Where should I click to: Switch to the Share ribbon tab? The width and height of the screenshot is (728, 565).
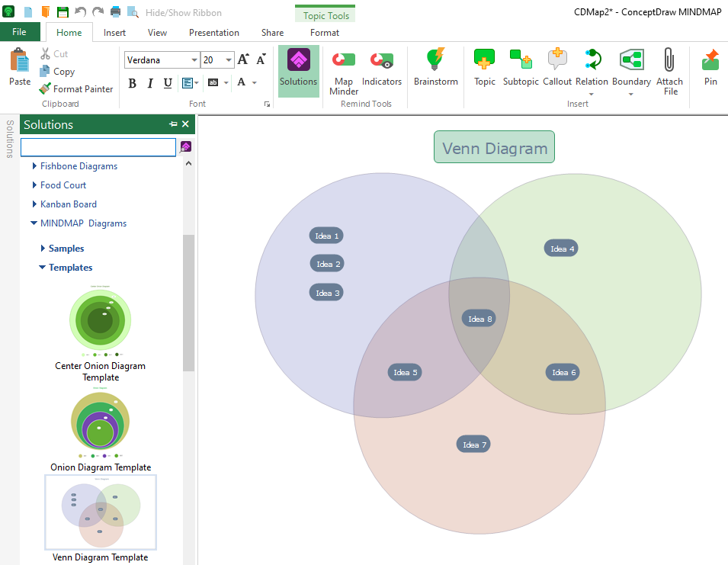tap(273, 33)
